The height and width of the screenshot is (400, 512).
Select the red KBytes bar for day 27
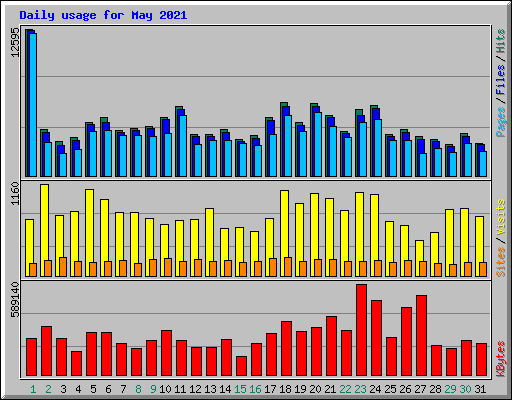421,336
